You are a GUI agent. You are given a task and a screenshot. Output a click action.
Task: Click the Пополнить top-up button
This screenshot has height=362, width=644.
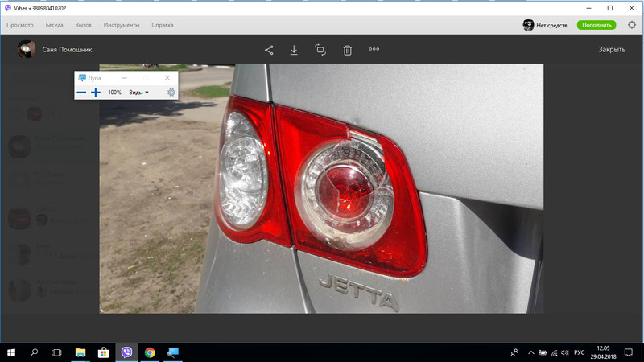click(x=597, y=25)
